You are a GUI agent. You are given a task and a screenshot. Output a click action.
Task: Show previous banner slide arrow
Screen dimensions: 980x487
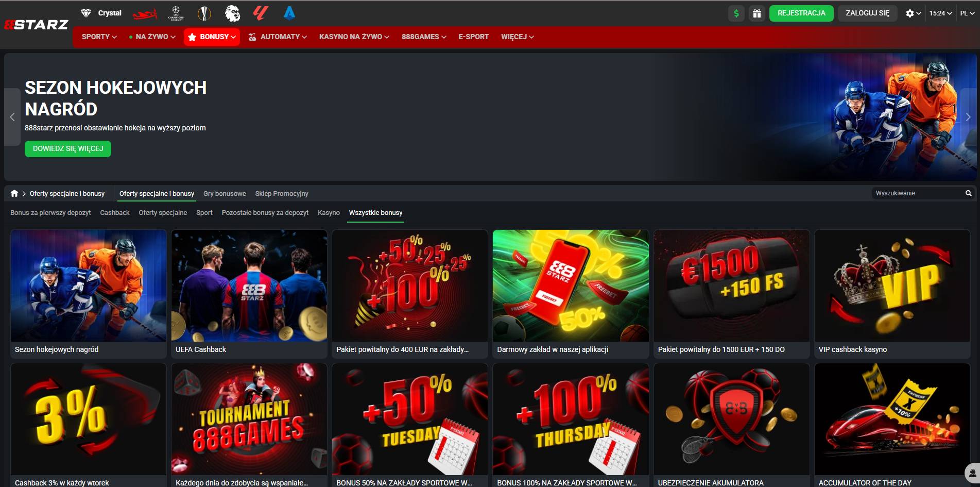pos(12,117)
